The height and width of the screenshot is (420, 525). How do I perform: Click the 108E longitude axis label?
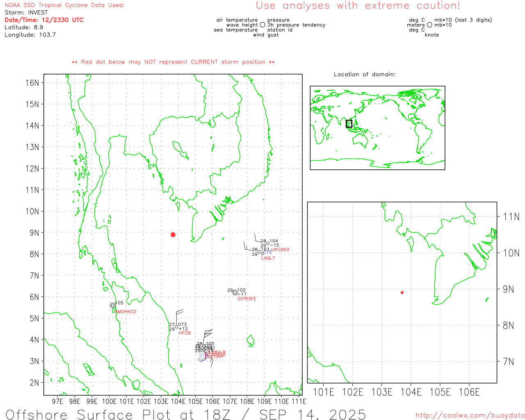coord(247,401)
